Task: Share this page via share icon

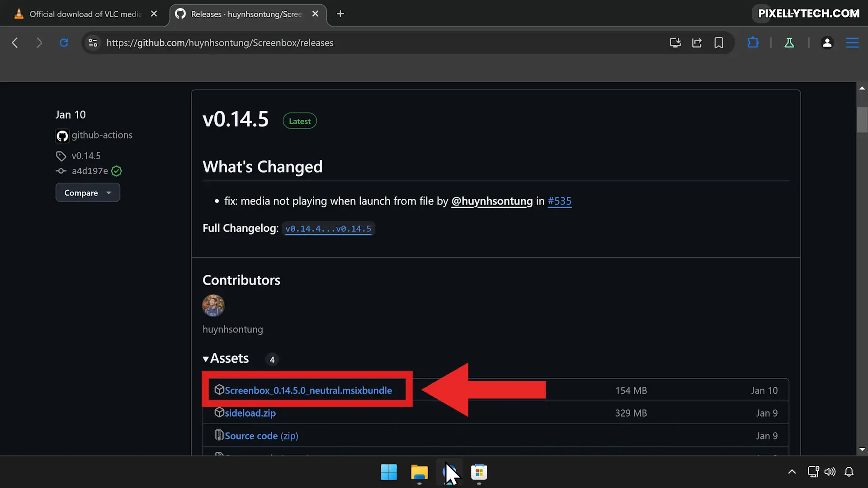Action: point(697,43)
